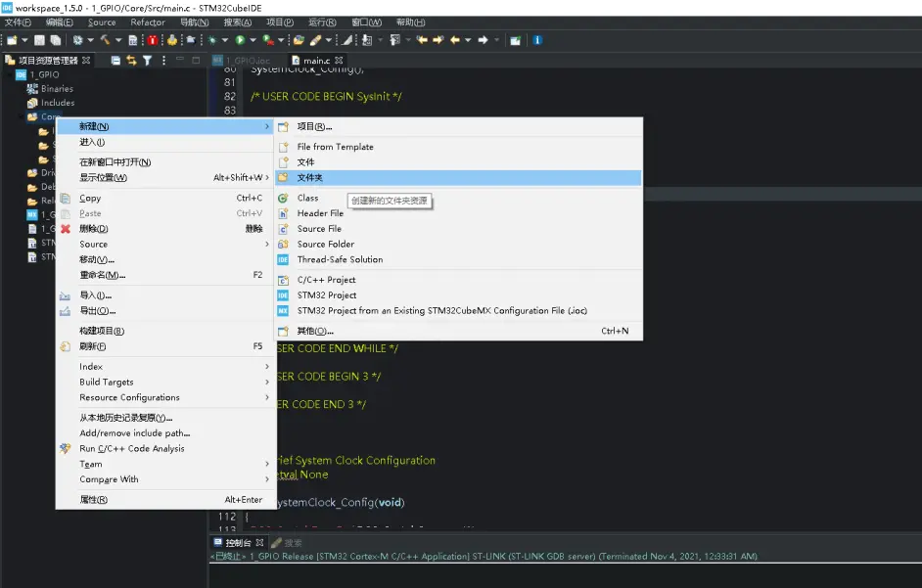922x588 pixels.
Task: Expand the Team submenu
Action: tap(267, 464)
